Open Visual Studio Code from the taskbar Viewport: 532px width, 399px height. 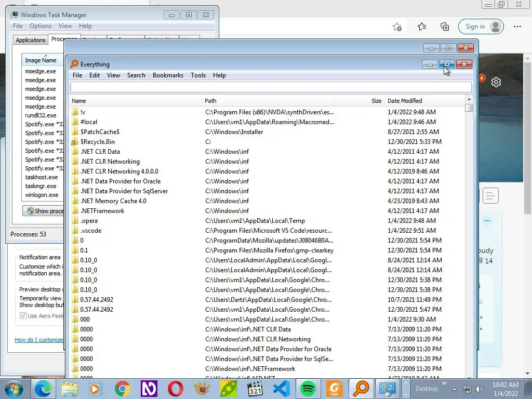click(282, 389)
